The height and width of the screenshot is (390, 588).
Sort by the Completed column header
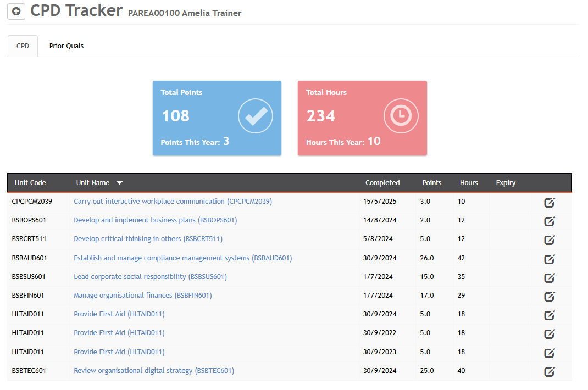coord(382,182)
